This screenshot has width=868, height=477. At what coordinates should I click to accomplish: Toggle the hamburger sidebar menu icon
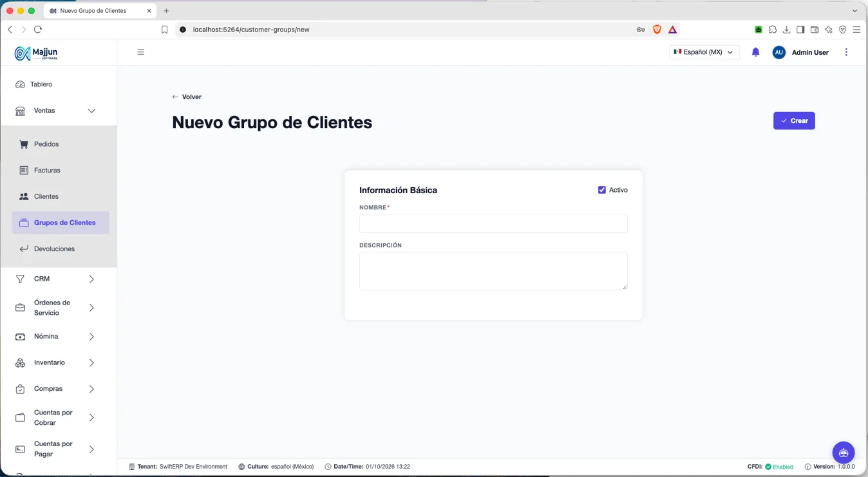(140, 52)
